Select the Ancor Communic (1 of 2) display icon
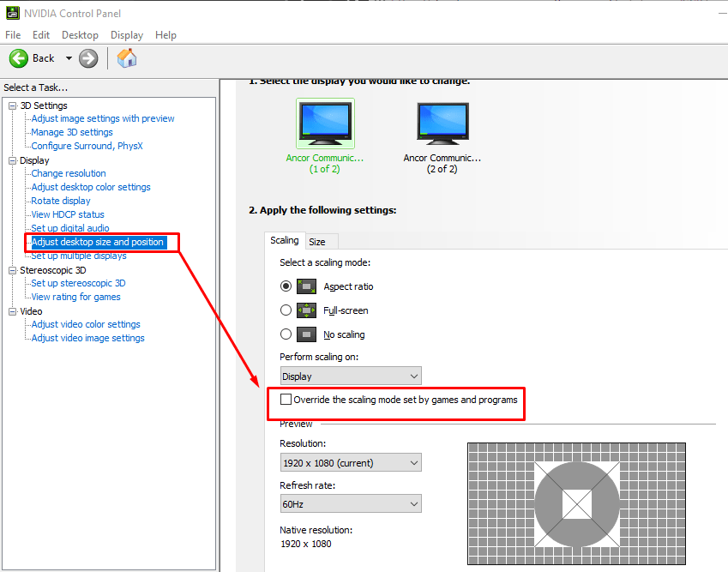The width and height of the screenshot is (728, 572). tap(325, 122)
